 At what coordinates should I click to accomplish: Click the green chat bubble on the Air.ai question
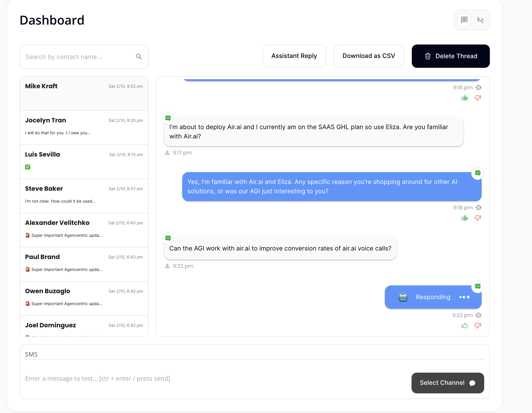168,118
